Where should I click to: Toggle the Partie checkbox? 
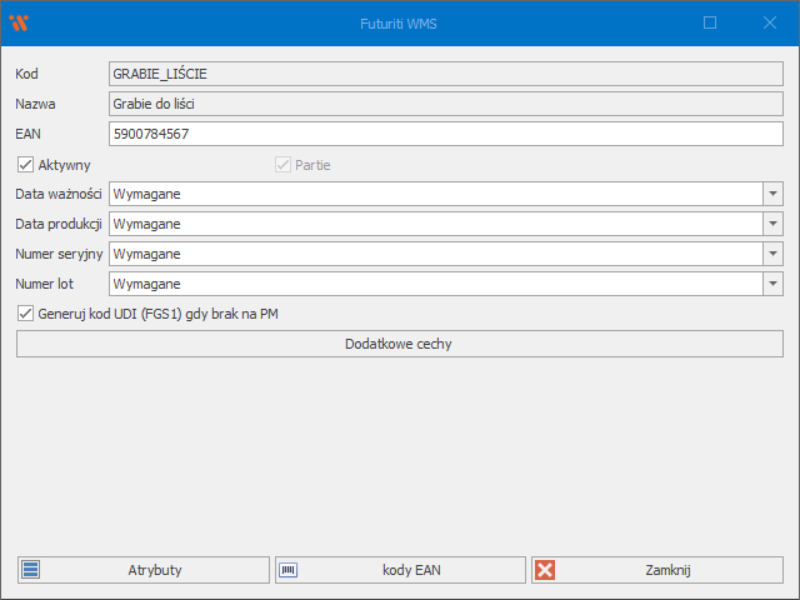pyautogui.click(x=282, y=165)
